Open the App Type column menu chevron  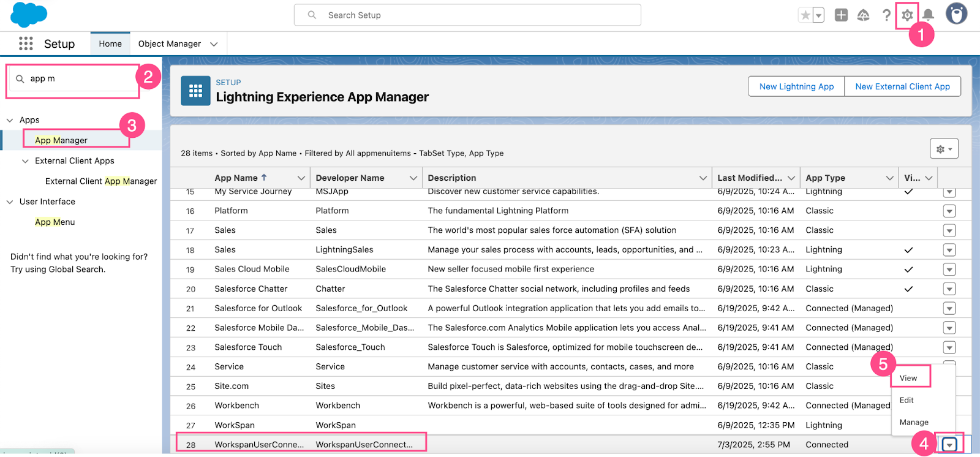[889, 178]
